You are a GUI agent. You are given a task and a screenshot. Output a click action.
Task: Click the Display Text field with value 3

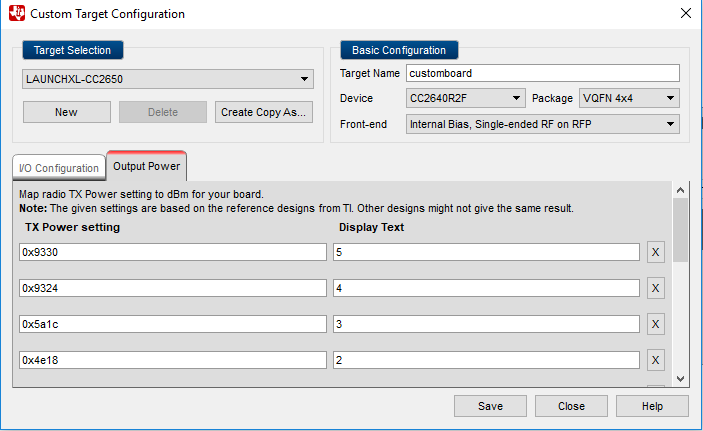coord(486,324)
